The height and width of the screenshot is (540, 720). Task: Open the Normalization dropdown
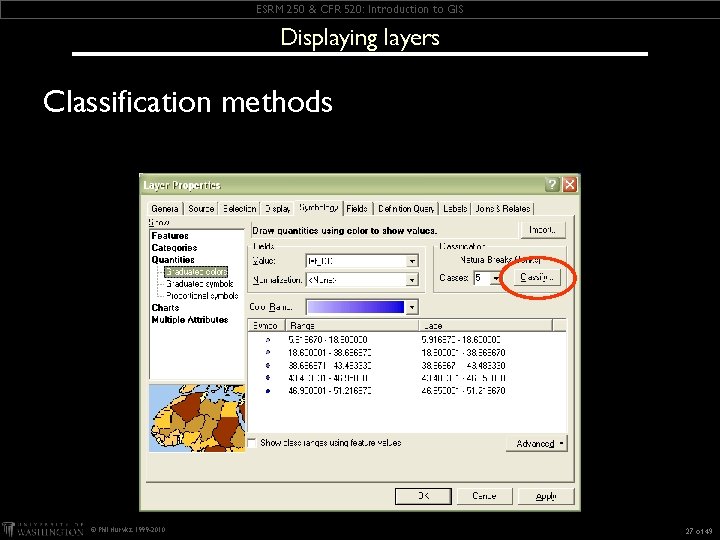[x=412, y=280]
